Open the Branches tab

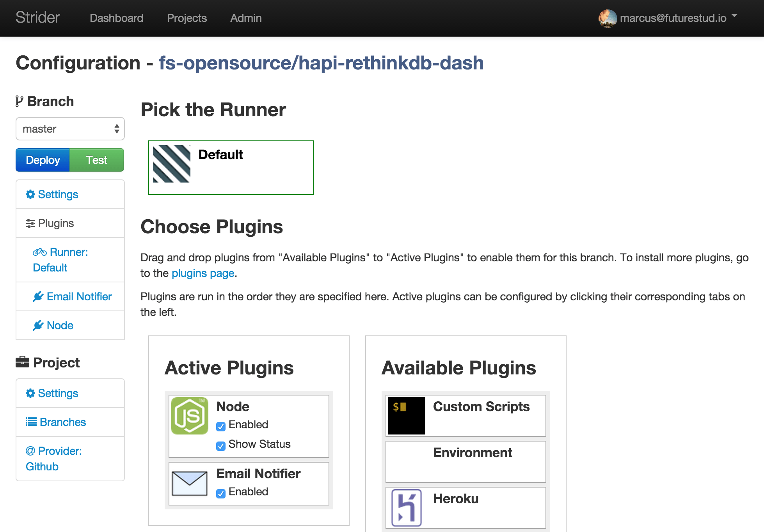70,422
